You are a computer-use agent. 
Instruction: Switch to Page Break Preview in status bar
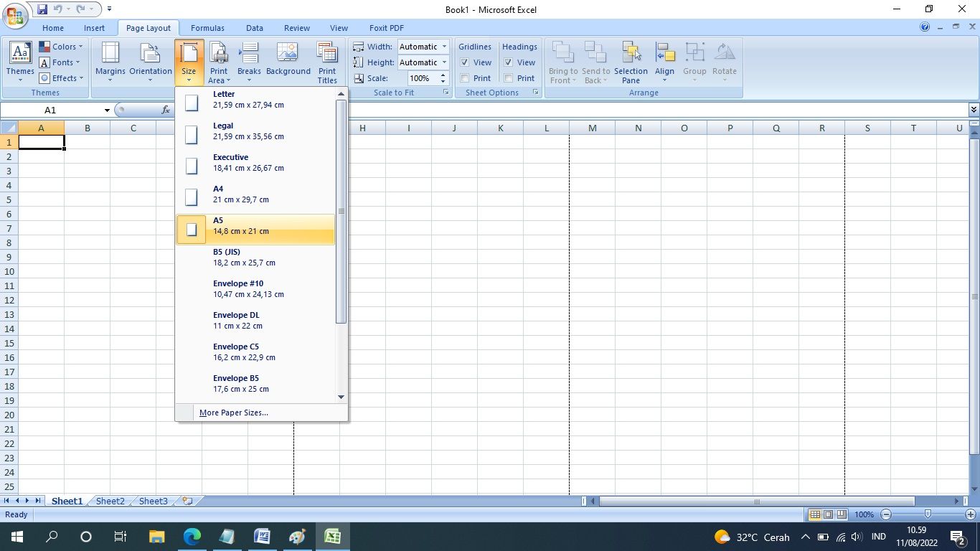tap(841, 514)
